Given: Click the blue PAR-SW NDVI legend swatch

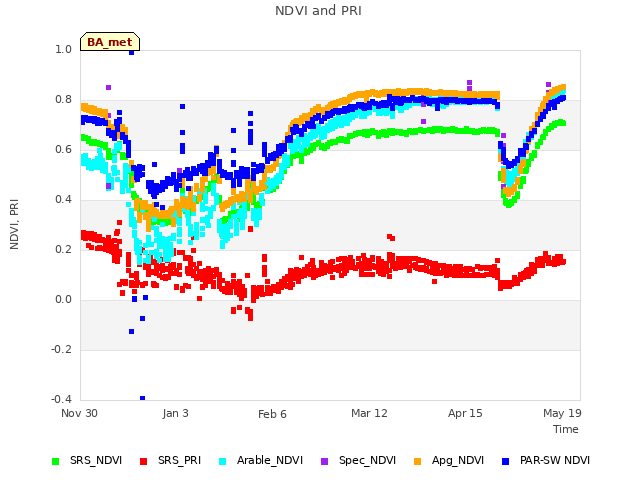Looking at the screenshot, I should (506, 461).
